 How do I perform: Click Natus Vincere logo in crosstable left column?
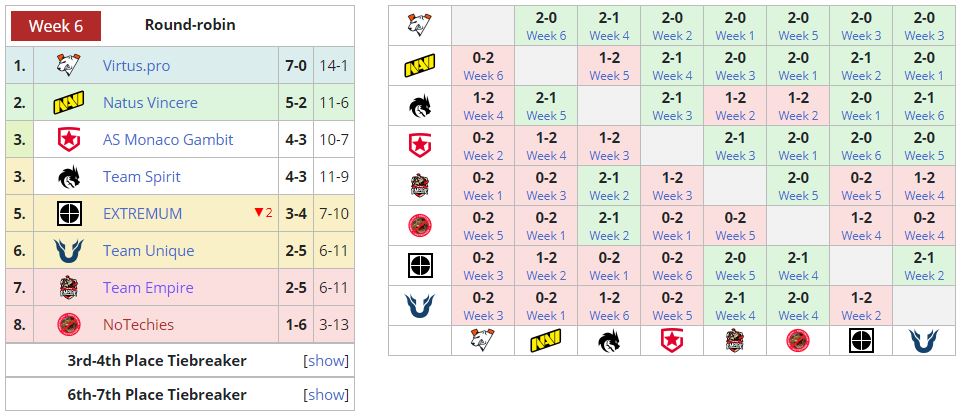tap(419, 66)
